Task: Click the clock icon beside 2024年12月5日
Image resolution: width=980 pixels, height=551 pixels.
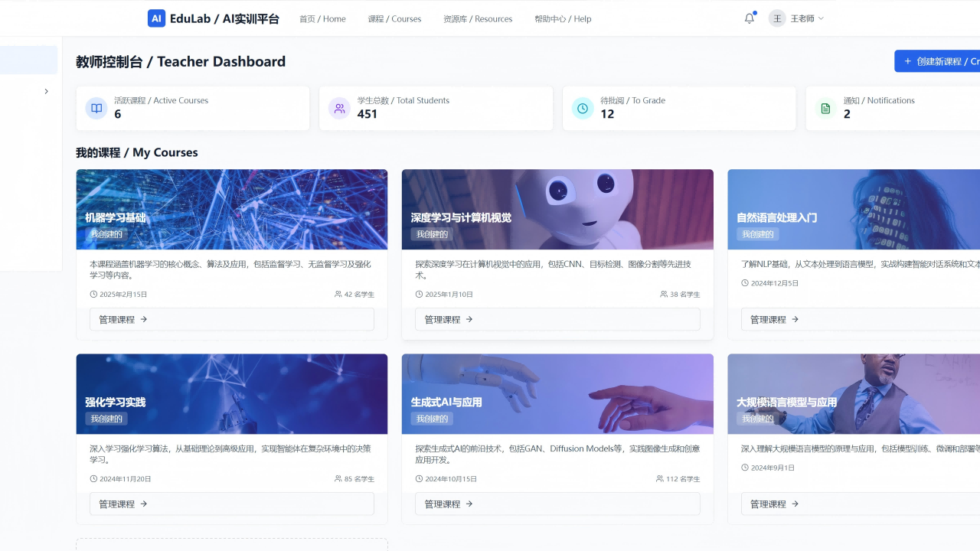Action: [745, 282]
